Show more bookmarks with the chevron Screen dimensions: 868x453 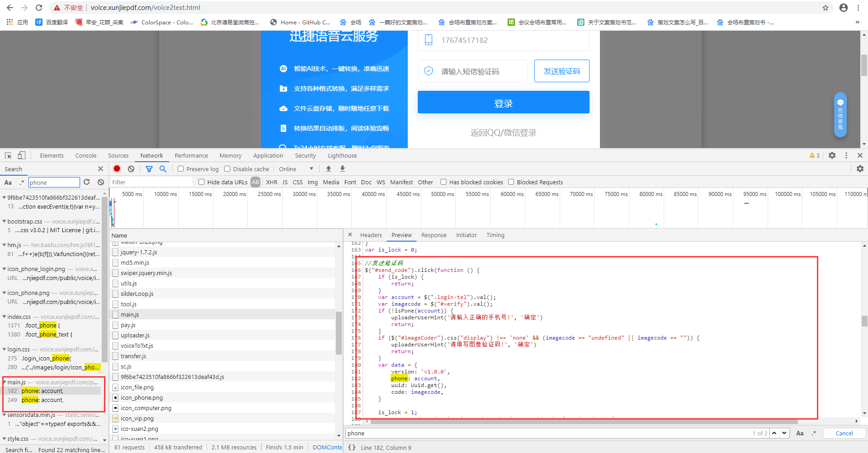[x=858, y=22]
